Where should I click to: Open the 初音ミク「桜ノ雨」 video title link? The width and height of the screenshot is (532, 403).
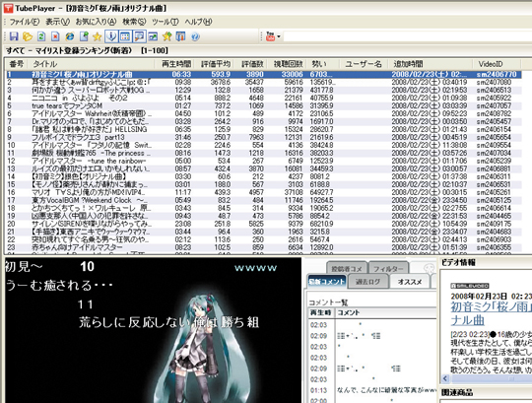(491, 313)
